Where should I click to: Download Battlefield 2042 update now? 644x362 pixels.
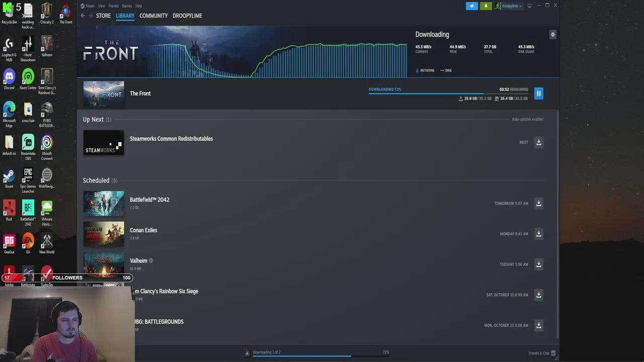click(538, 203)
